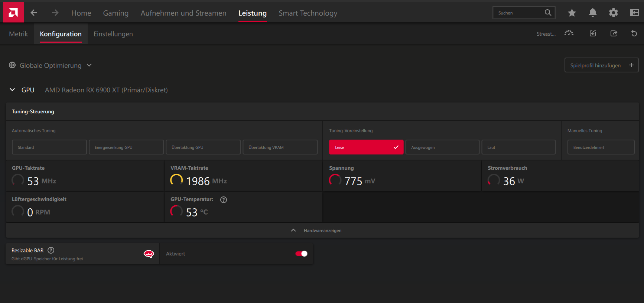The image size is (644, 303).
Task: Click Gibt dGPU-Speicher für Leistung frei text
Action: click(x=47, y=259)
